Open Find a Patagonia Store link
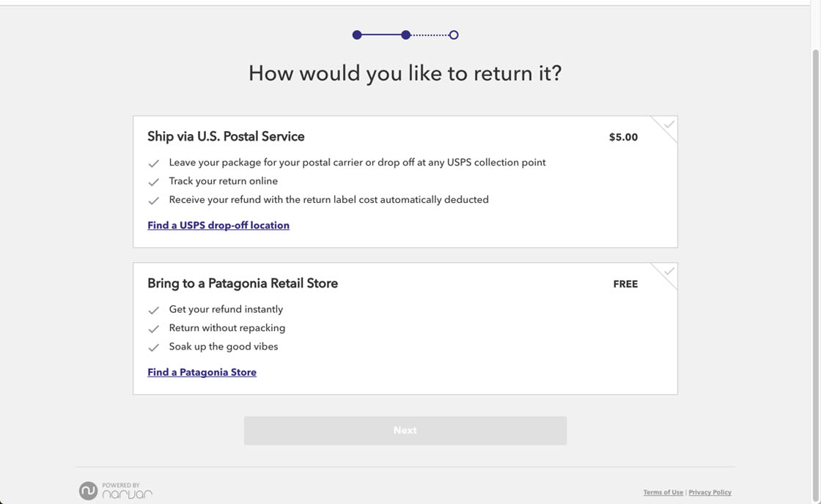Viewport: 821px width, 504px height. 202,372
